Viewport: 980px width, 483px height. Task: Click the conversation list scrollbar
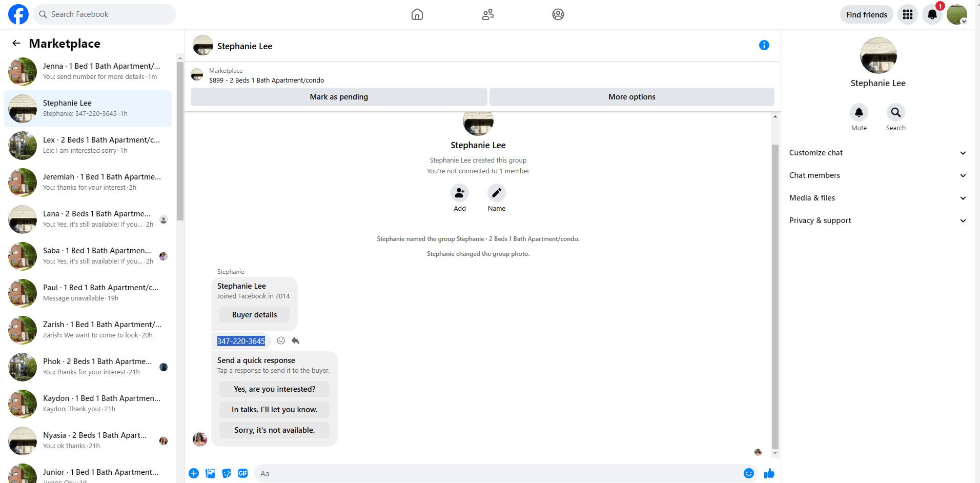click(x=180, y=142)
